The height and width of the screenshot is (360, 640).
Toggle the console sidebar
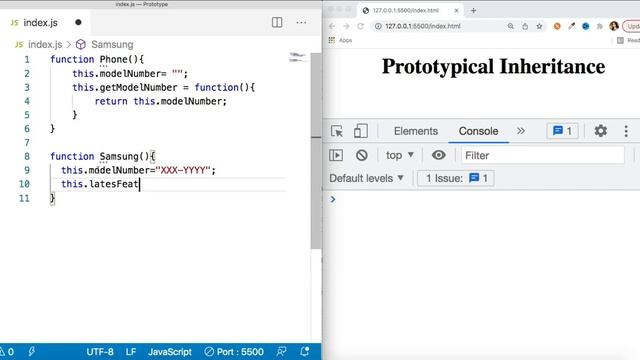[x=336, y=155]
